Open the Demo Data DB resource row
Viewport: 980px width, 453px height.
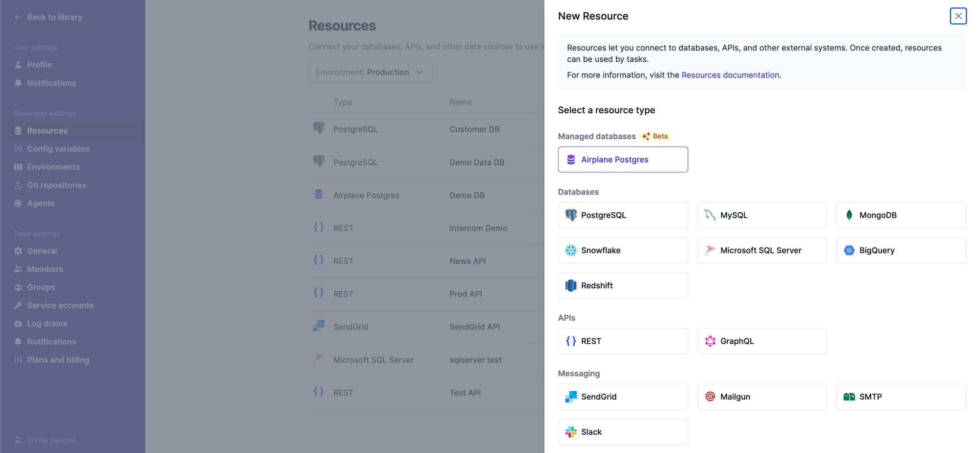point(426,162)
